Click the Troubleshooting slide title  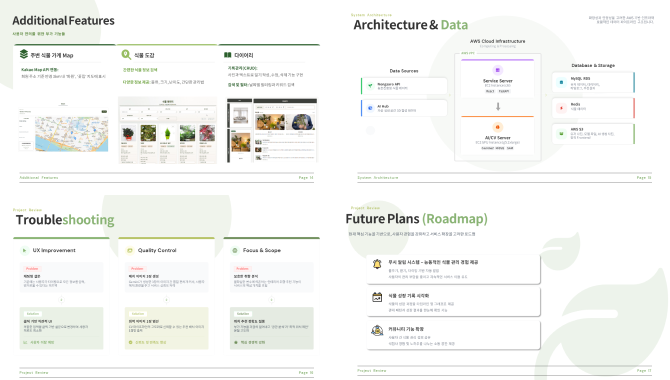pos(65,220)
